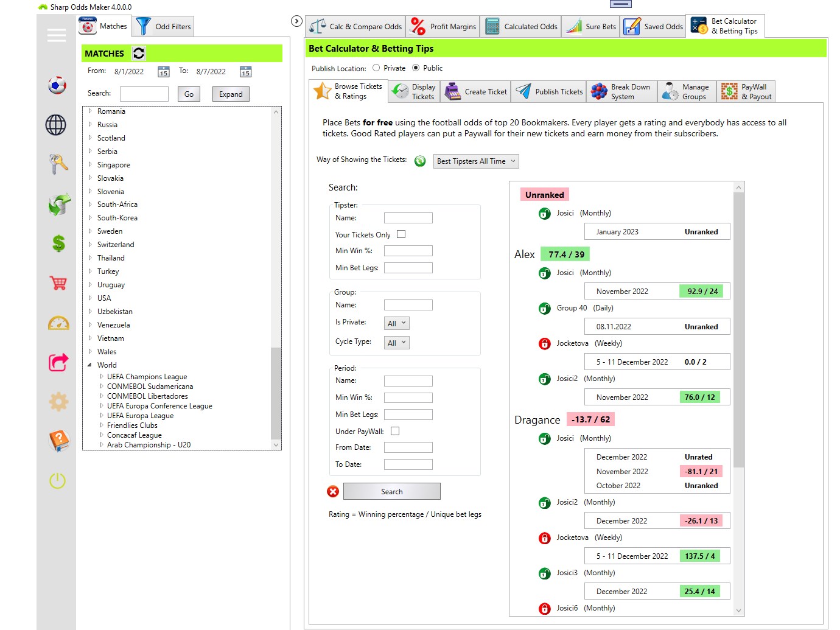The image size is (840, 630).
Task: Open the To date calendar picker
Action: pyautogui.click(x=245, y=72)
